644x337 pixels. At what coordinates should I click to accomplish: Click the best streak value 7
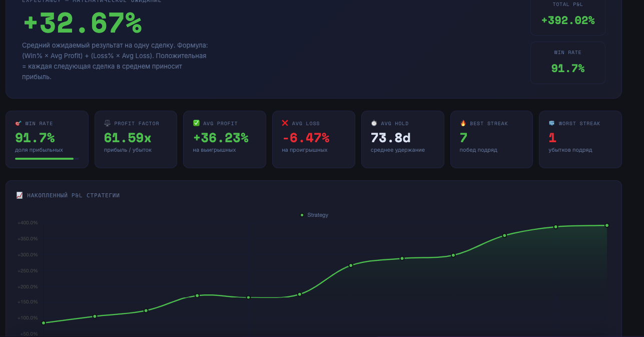tap(463, 138)
